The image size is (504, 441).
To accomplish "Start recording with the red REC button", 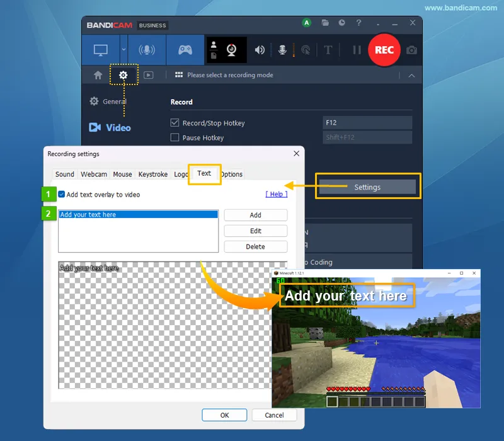I will tap(384, 50).
